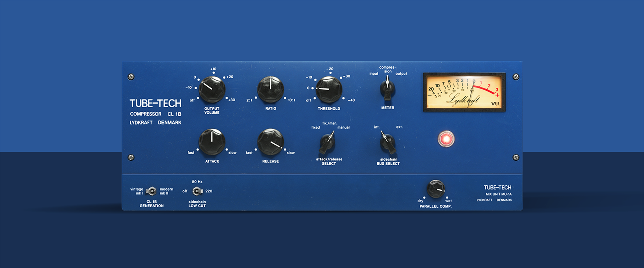Viewport: 644px width, 268px height.
Task: Click the wet label of Parallel Comp.
Action: coord(448,201)
